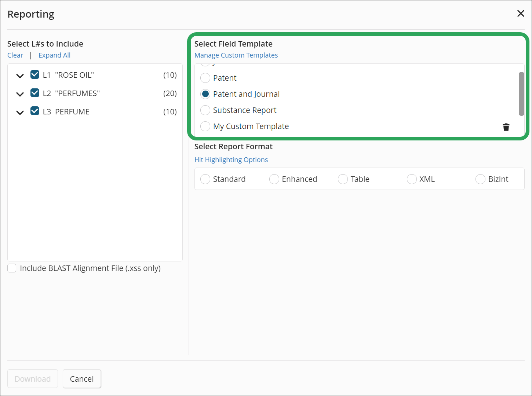Click the Cancel button
The image size is (532, 396).
click(x=82, y=378)
